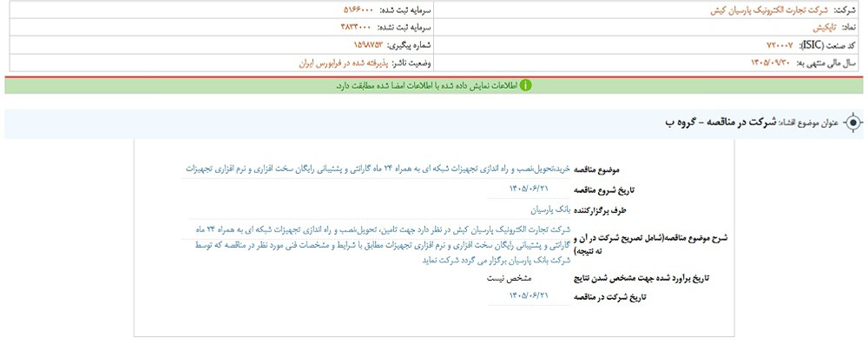This screenshot has width=868, height=345.
Task: Click label تاریخ برآورد شده جهت مشخص شدن نتایج
Action: click(641, 278)
